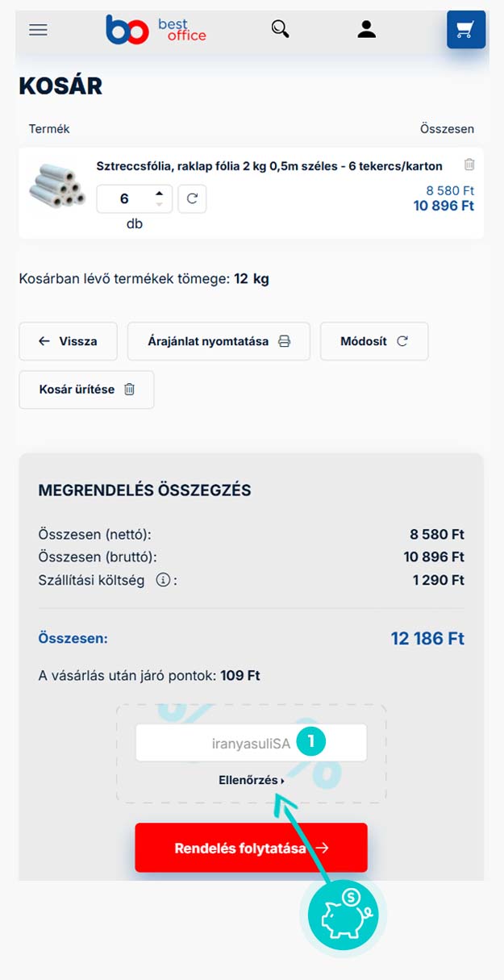Image resolution: width=504 pixels, height=980 pixels.
Task: Empty the cart with Kosár ürítése
Action: point(86,390)
